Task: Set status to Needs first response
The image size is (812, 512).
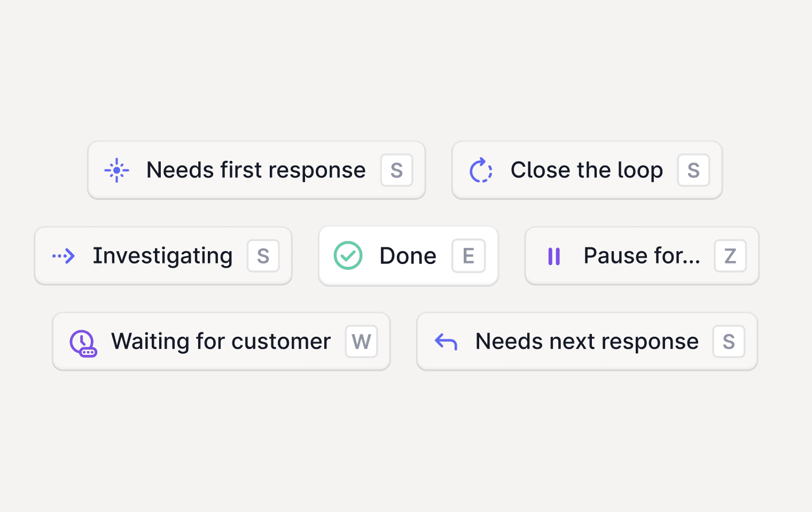Action: (256, 170)
